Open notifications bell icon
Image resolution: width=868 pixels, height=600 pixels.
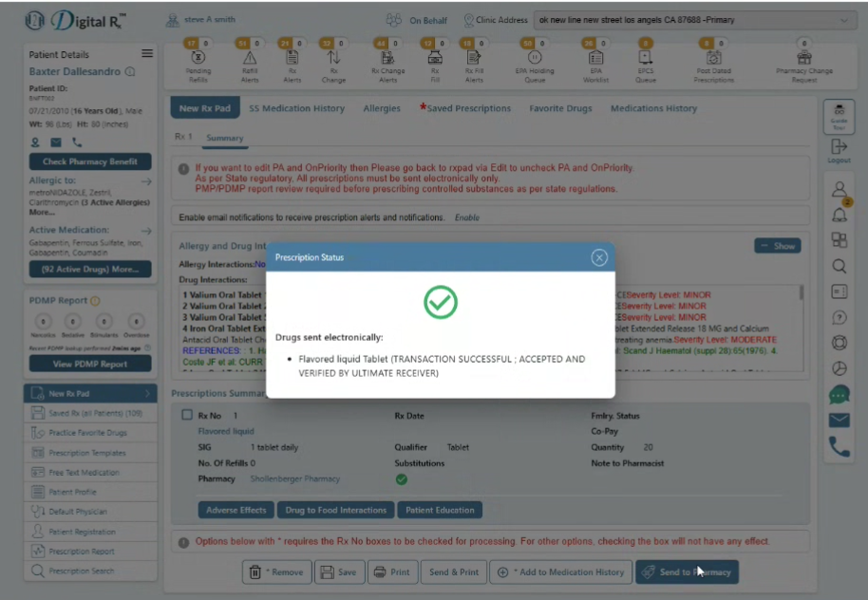[x=840, y=215]
